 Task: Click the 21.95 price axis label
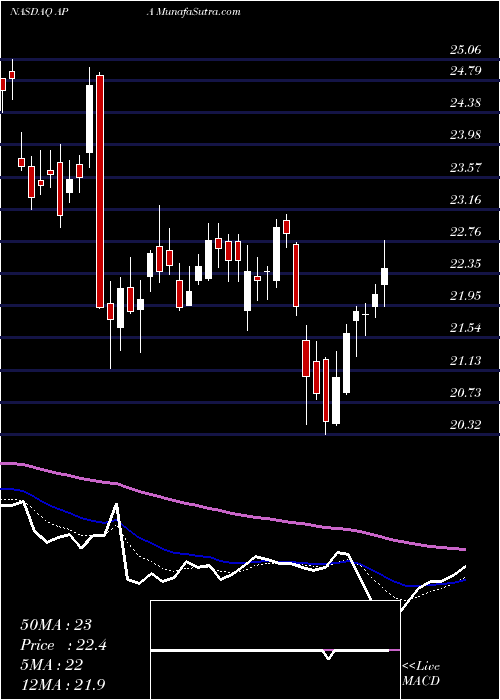click(466, 296)
